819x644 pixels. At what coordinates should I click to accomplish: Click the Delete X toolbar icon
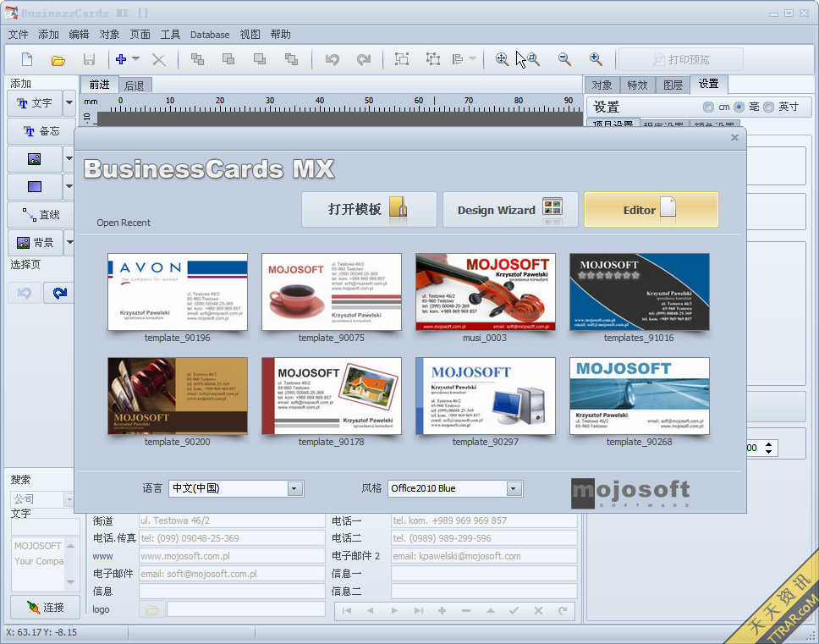(x=159, y=59)
